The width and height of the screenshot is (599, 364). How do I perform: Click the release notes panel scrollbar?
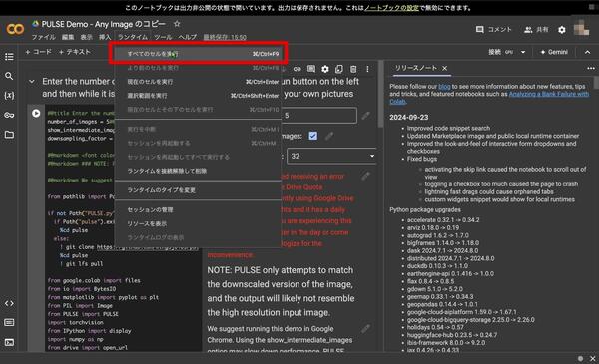[596, 83]
